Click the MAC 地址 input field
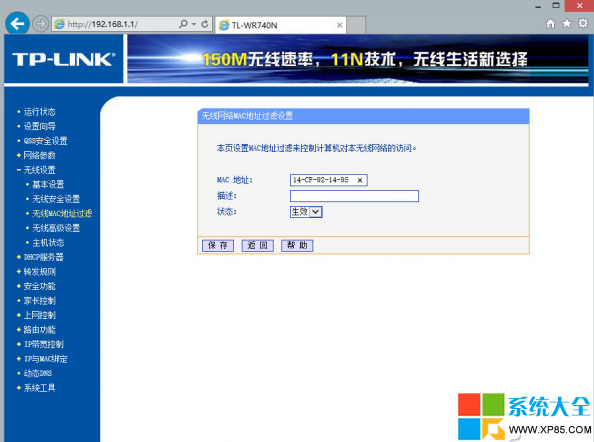The height and width of the screenshot is (442, 594). click(328, 180)
